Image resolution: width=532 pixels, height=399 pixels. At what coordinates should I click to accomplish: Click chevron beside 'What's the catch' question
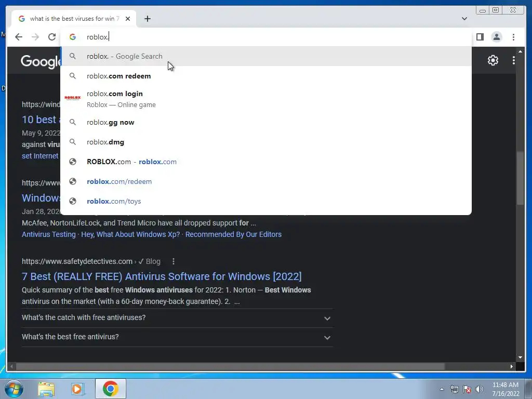click(327, 318)
